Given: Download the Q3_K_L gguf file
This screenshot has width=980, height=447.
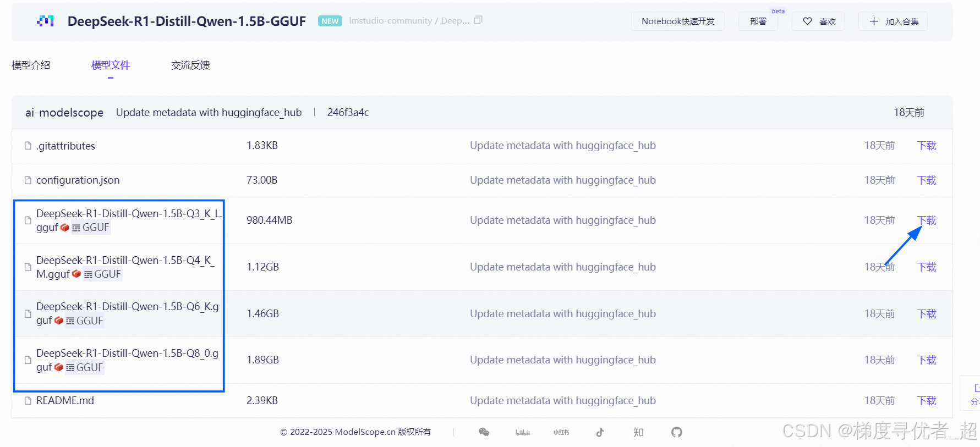Looking at the screenshot, I should pyautogui.click(x=927, y=220).
